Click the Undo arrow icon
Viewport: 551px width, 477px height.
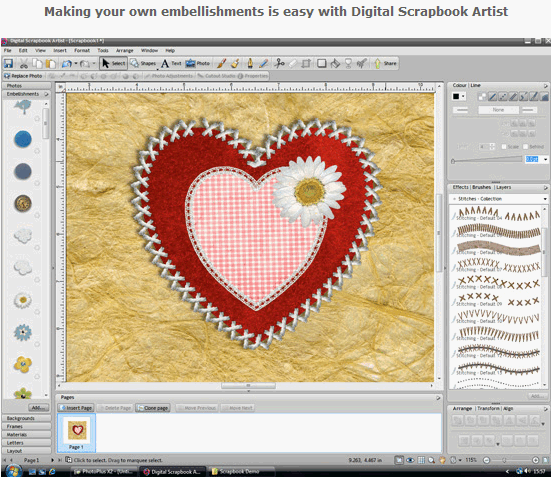point(67,64)
